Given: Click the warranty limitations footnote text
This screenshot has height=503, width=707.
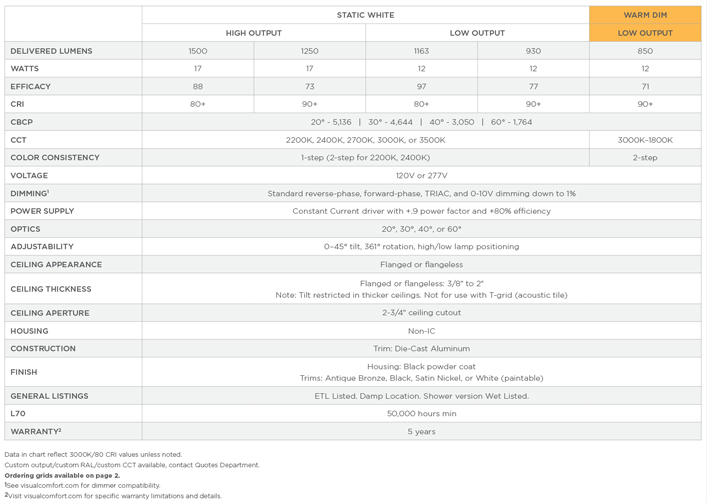Looking at the screenshot, I should (x=115, y=496).
